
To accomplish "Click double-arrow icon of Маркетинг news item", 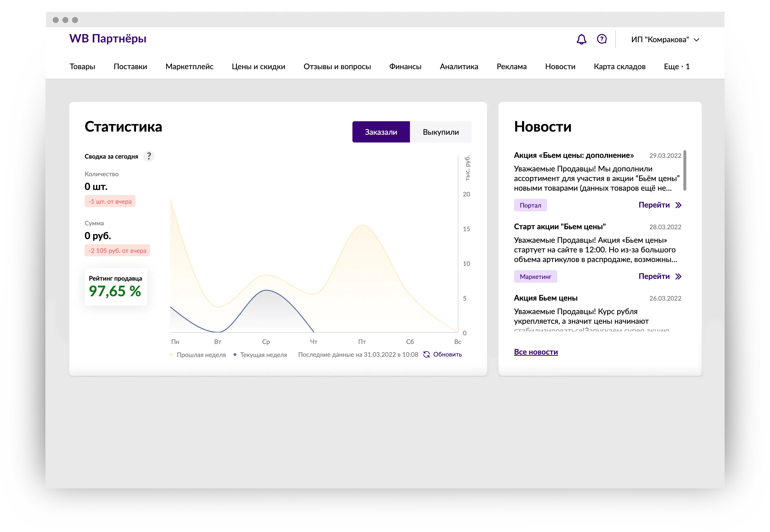I will 678,276.
